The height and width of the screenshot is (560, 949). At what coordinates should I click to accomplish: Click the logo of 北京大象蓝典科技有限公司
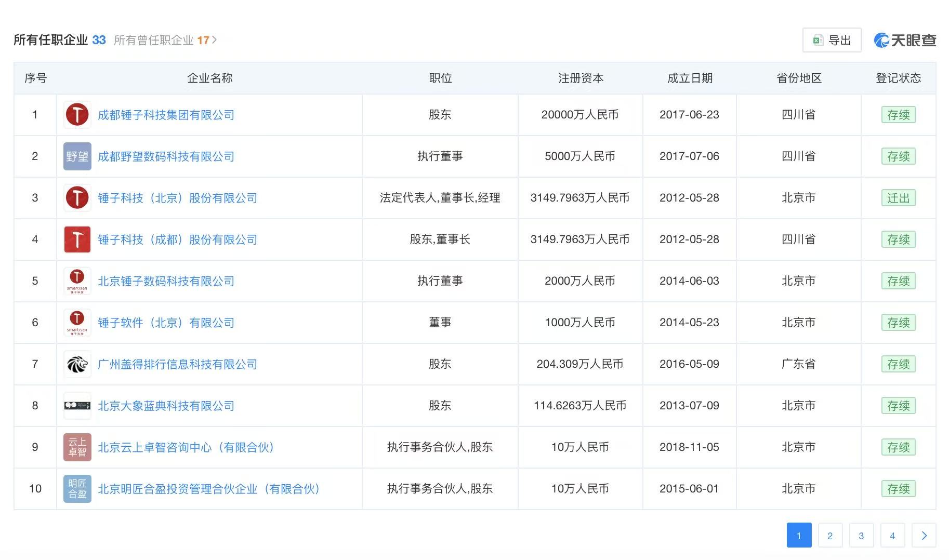[x=77, y=406]
